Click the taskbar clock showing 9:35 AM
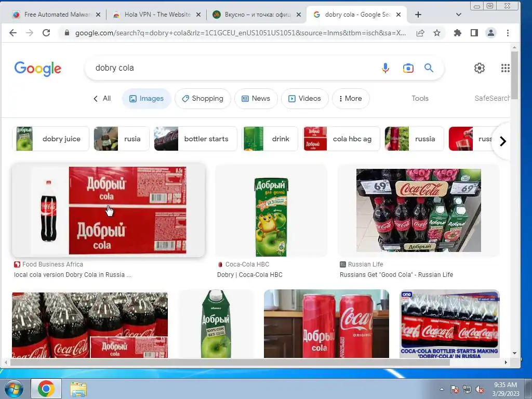The image size is (532, 399). point(506,389)
